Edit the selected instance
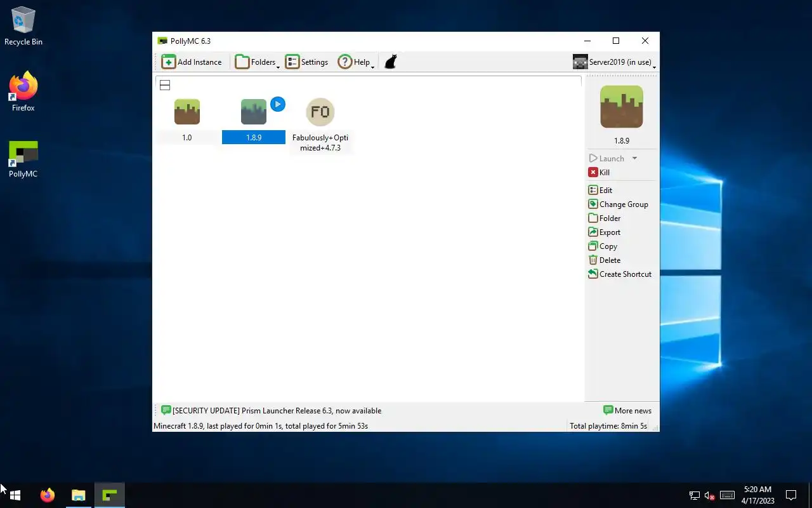The width and height of the screenshot is (812, 508). (601, 190)
